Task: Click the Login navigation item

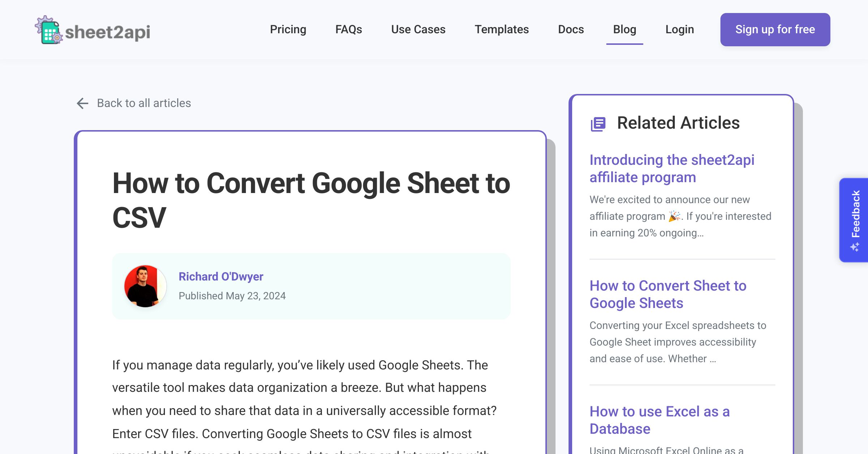Action: point(680,29)
